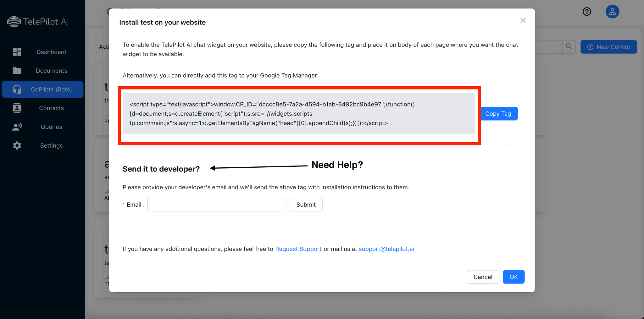Image resolution: width=644 pixels, height=319 pixels.
Task: Open Dashboard from the sidebar menu
Action: (51, 52)
